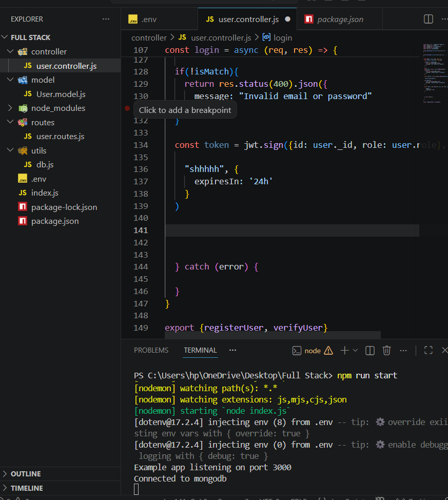Click the split editor right icon
This screenshot has height=500, width=448.
point(428,19)
